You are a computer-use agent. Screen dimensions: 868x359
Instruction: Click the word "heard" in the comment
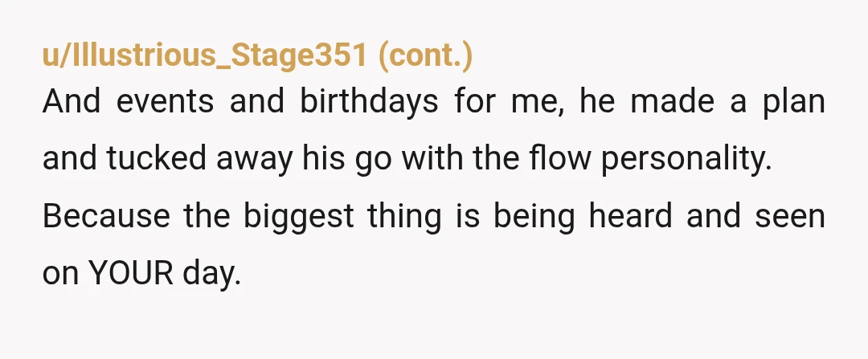tap(631, 216)
